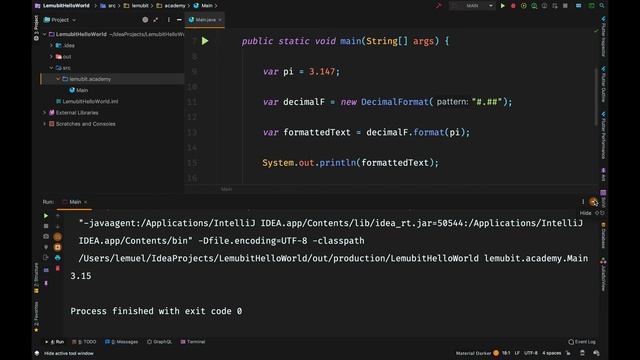
Task: Toggle the Project sidebar tool button
Action: (36, 28)
